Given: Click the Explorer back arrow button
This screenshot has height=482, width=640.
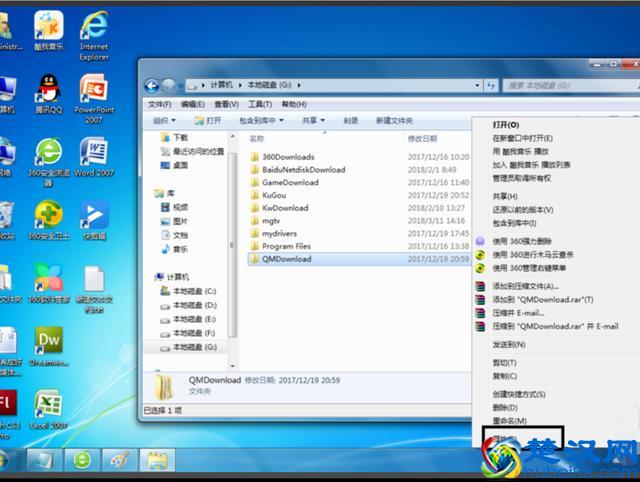Looking at the screenshot, I should (x=152, y=86).
